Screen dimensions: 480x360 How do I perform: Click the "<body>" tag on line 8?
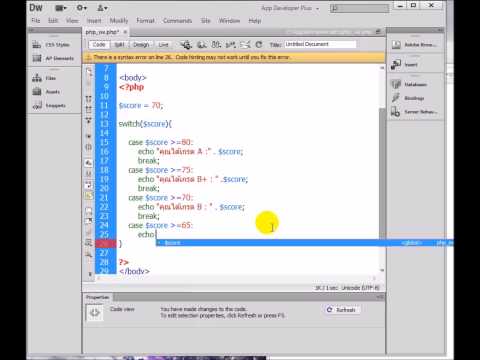coord(133,78)
